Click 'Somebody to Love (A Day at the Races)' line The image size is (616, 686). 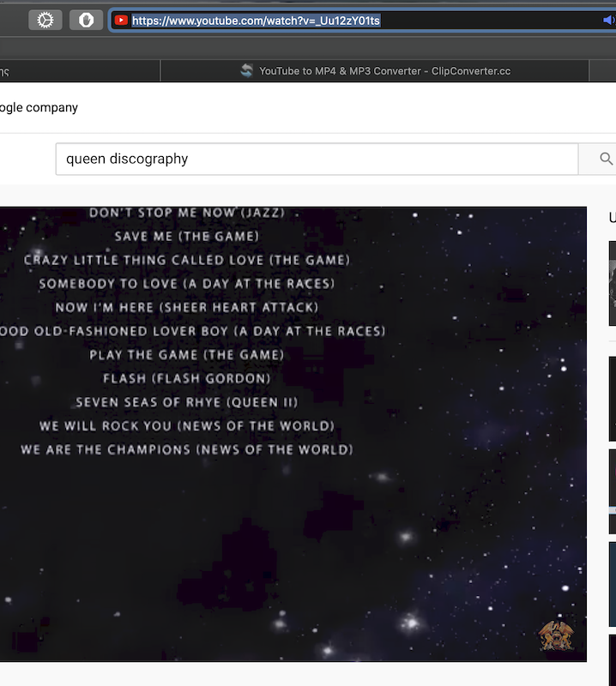[x=187, y=284]
